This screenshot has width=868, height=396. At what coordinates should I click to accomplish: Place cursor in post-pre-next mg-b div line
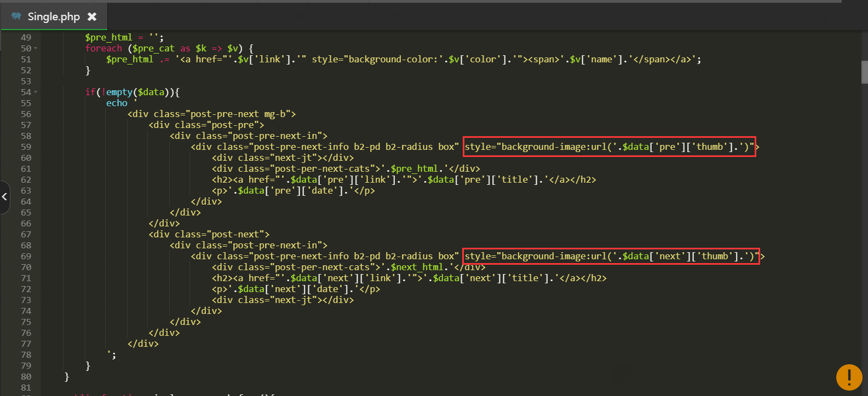click(211, 114)
